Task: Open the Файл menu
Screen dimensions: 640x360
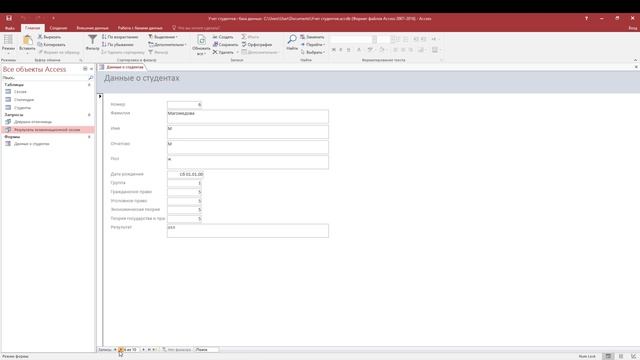Action: [10, 28]
